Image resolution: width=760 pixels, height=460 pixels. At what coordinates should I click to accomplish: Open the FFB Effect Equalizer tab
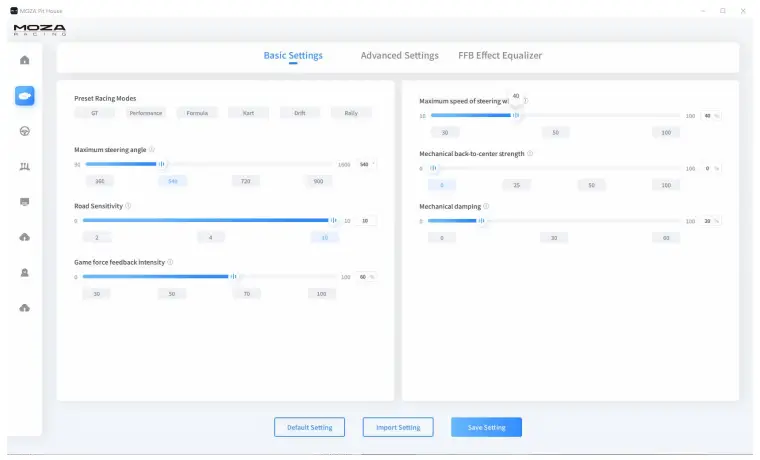click(x=500, y=55)
